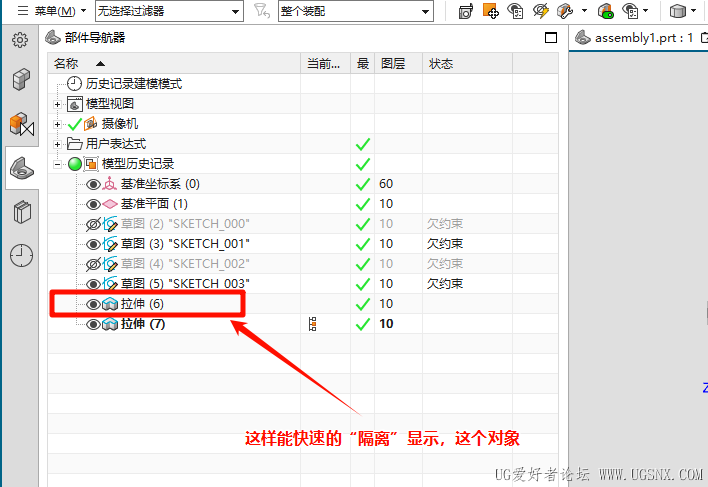Open dropdown arrow beside wrench tool

(584, 10)
